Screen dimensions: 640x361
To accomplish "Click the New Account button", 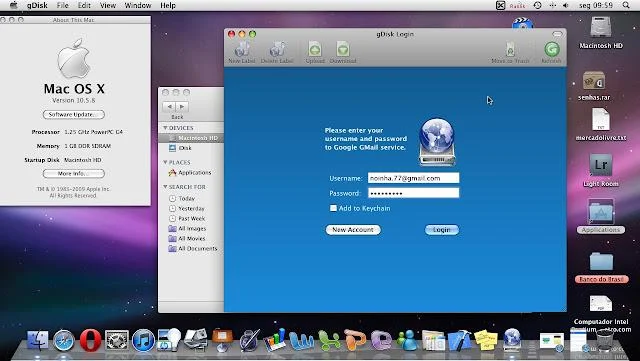I will point(353,230).
